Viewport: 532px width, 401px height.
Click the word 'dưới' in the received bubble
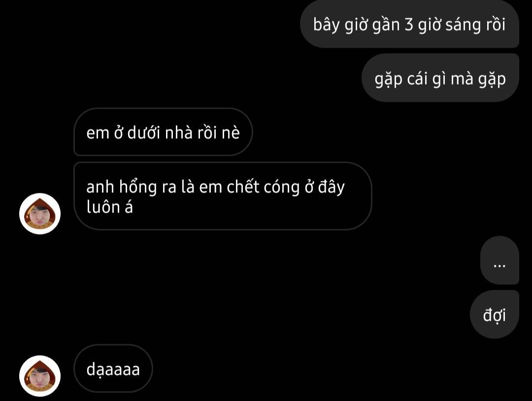click(x=143, y=132)
